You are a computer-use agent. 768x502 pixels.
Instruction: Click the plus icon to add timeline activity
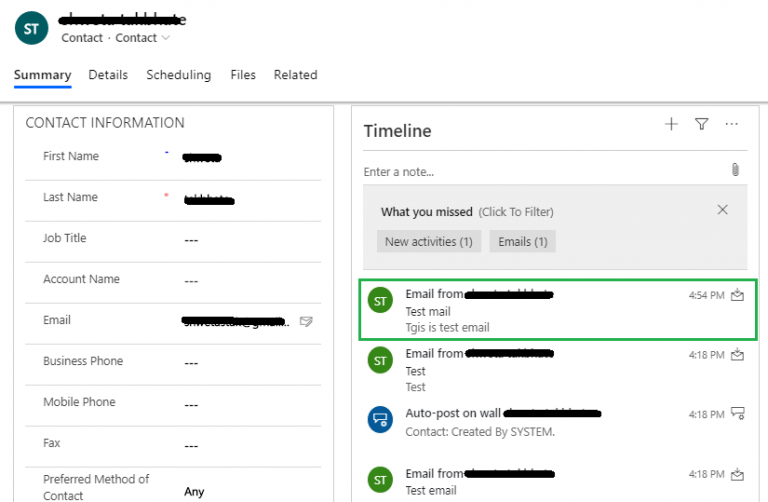coord(671,124)
